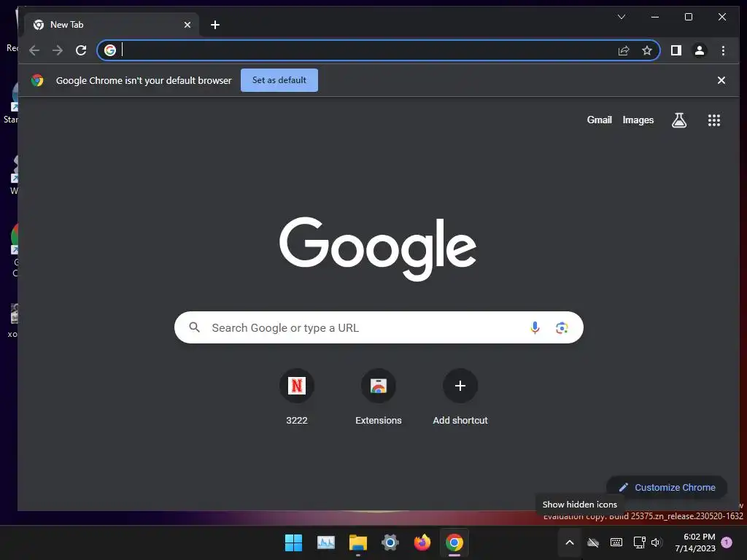747x560 pixels.
Task: Open a new tab with plus button
Action: [x=215, y=25]
